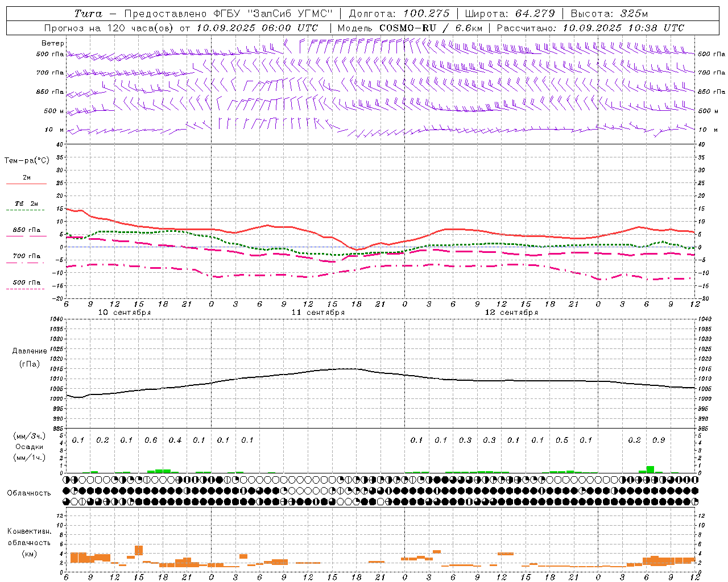Screen dimensions: 728x582
Task: Click the "Тем-ра(°C)" axis title
Action: [x=27, y=161]
